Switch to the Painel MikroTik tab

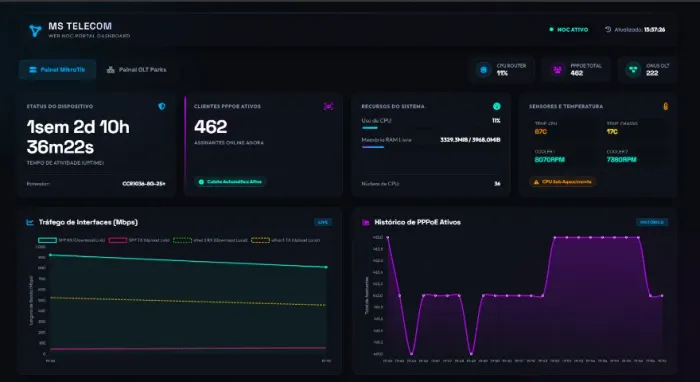[x=57, y=70]
